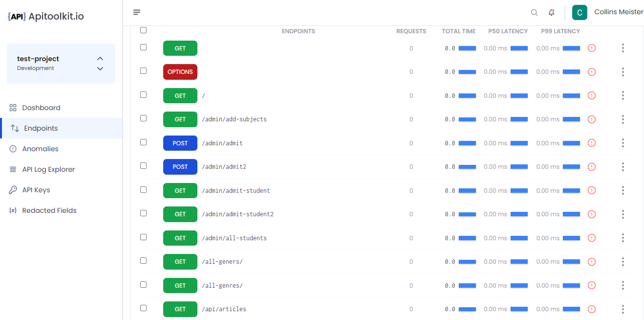Tick the checkbox next to /api/articles
Screen dimensions: 644x320
pyautogui.click(x=143, y=308)
